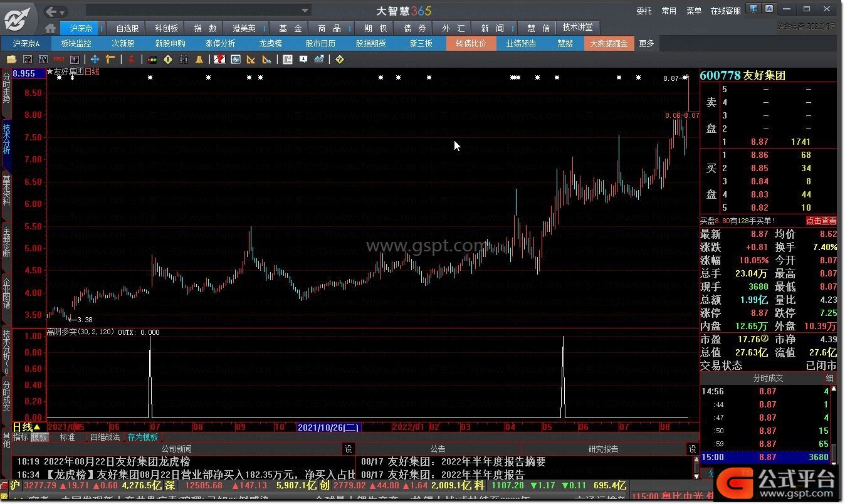Click the drawing ruler toolbar icon

tap(111, 60)
